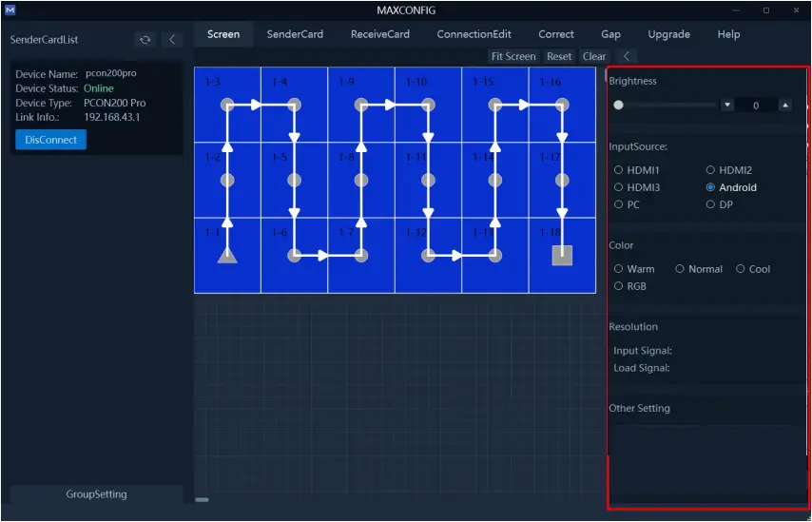Select the circle node in cabinet 1-3
The width and height of the screenshot is (812, 522).
pos(227,104)
